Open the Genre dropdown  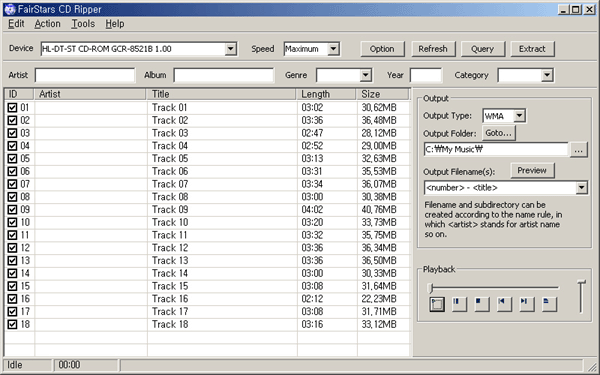tap(365, 75)
